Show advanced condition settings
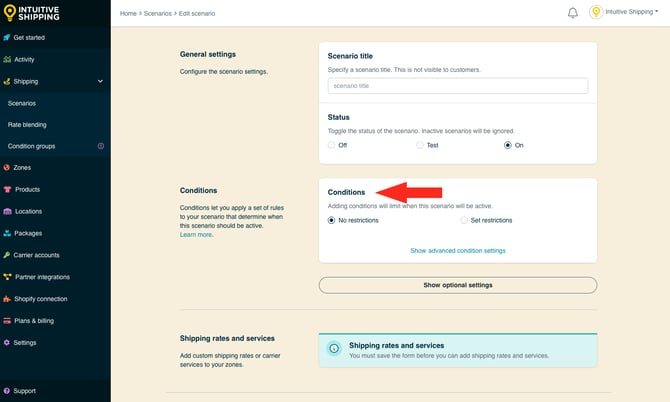Viewport: 670px width, 402px height. [x=457, y=250]
